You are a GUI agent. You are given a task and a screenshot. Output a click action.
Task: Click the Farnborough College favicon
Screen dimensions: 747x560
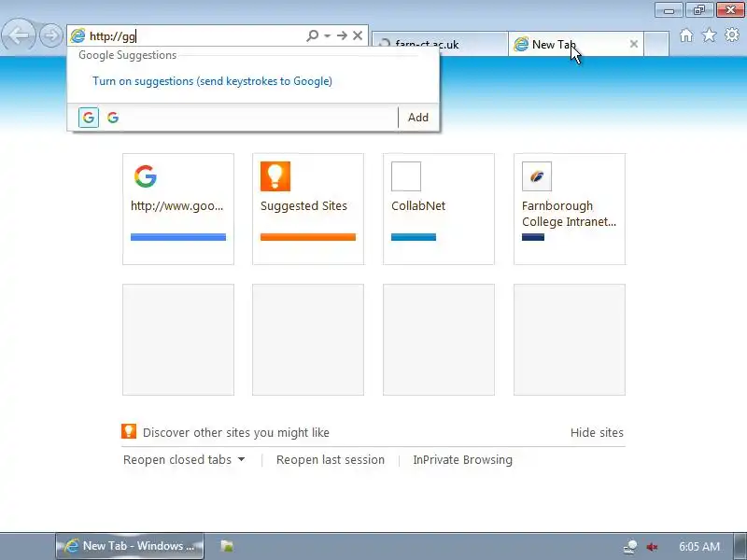[537, 176]
